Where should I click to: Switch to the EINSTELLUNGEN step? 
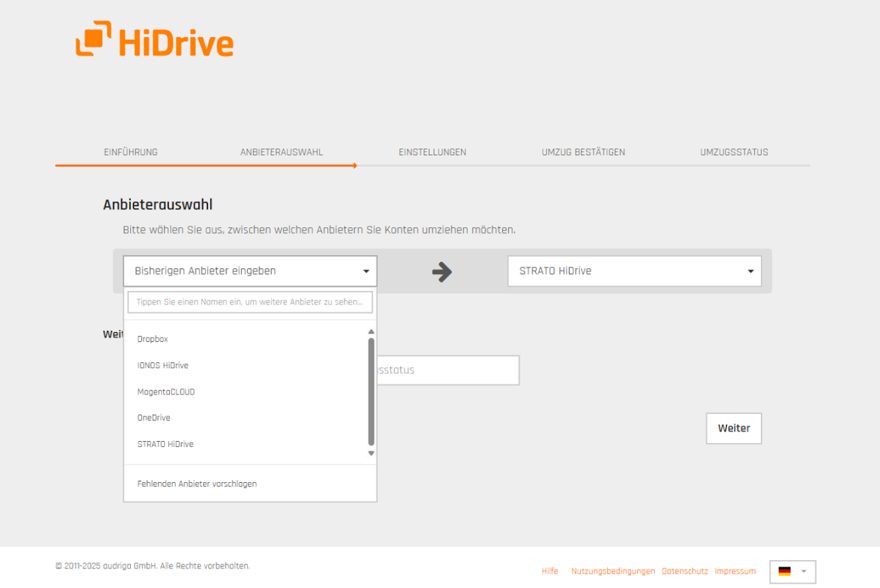[432, 152]
